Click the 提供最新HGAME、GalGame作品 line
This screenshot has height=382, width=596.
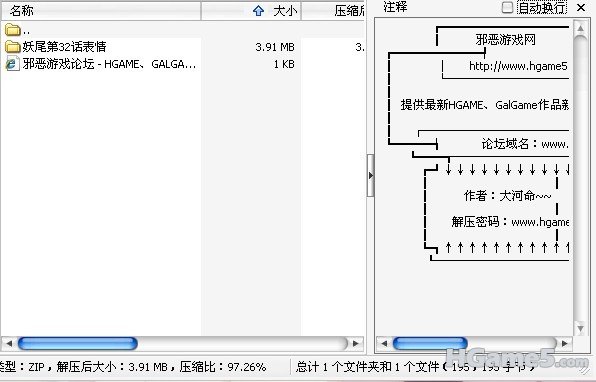point(485,105)
